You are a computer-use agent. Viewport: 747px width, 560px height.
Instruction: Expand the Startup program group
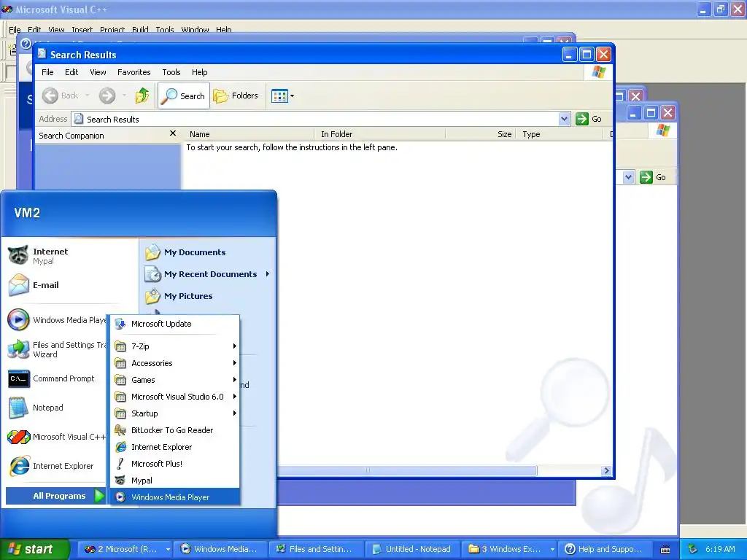point(175,413)
